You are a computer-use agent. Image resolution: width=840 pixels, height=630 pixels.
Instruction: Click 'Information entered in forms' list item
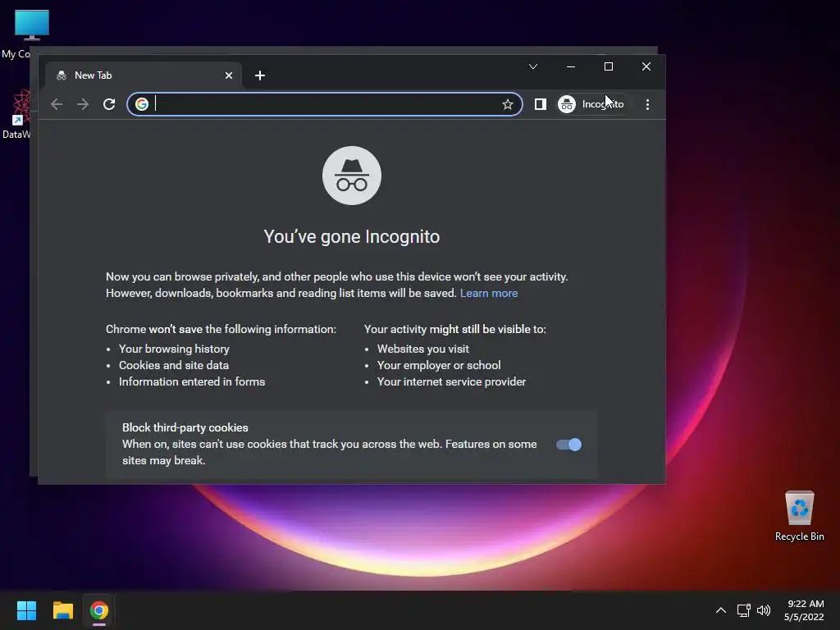click(192, 382)
